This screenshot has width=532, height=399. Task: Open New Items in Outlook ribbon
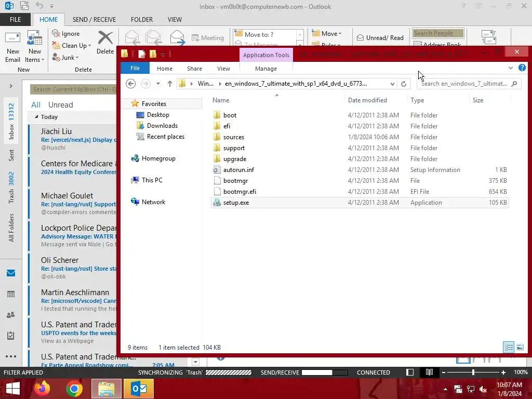(x=35, y=47)
